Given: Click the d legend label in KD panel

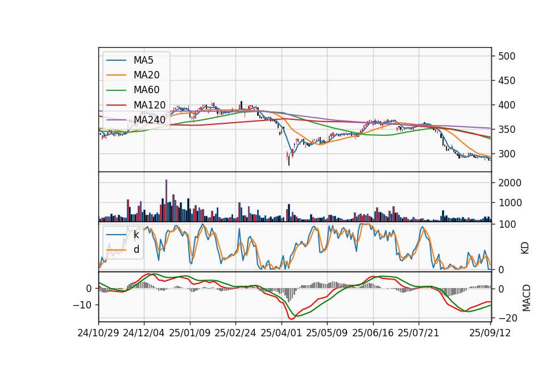Looking at the screenshot, I should pos(136,249).
